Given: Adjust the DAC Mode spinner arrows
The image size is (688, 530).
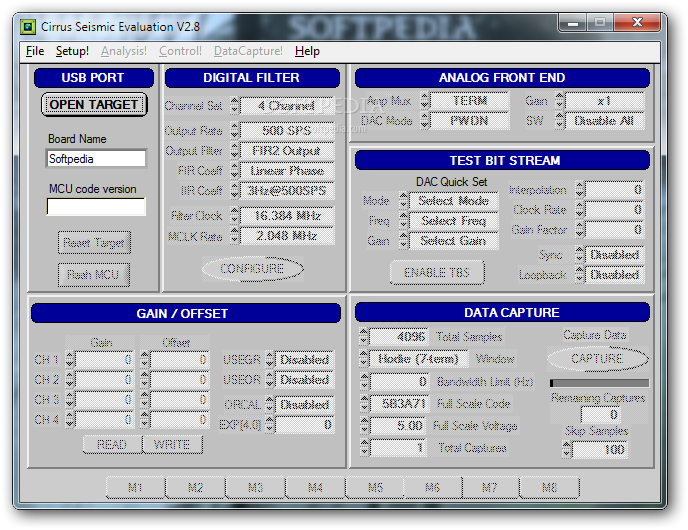Looking at the screenshot, I should pyautogui.click(x=424, y=120).
